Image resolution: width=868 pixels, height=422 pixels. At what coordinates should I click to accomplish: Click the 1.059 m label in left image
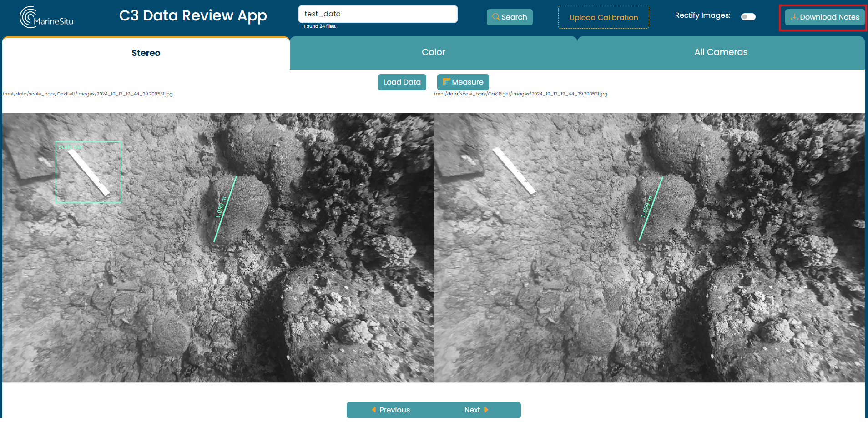[x=220, y=207]
